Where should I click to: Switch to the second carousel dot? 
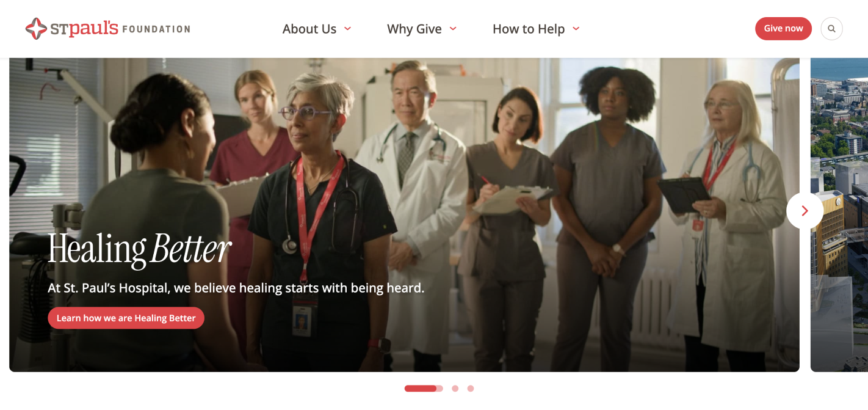pos(455,389)
